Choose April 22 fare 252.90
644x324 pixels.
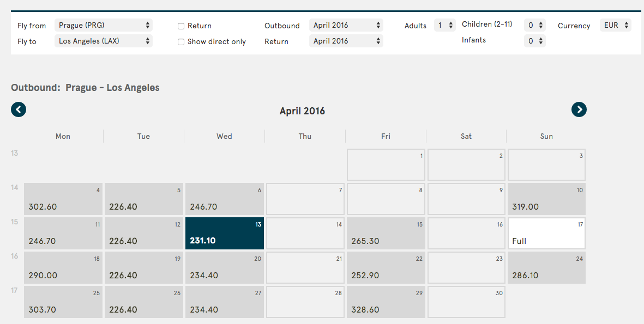click(386, 268)
